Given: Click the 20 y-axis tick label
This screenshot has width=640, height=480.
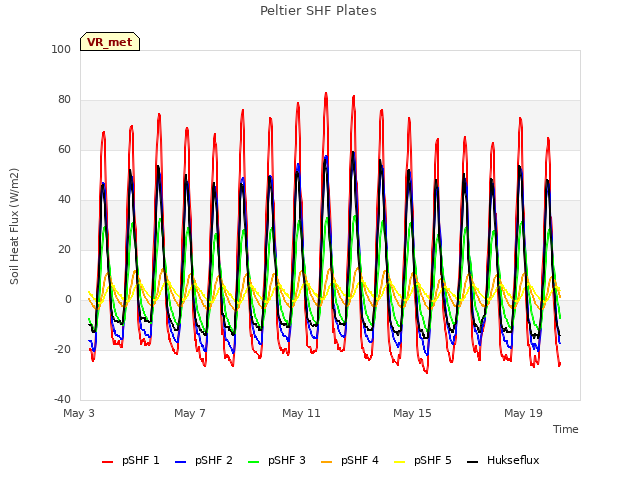Looking at the screenshot, I should 64,249.
